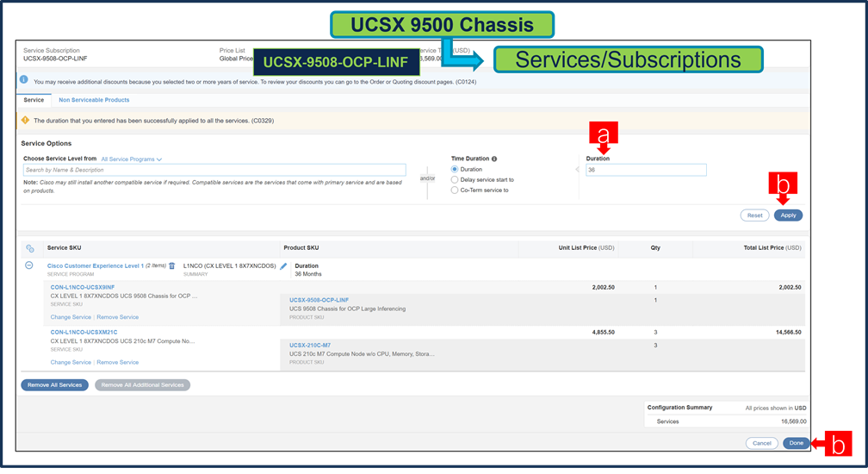868x474 pixels.
Task: Select Delay service start to option
Action: (455, 180)
